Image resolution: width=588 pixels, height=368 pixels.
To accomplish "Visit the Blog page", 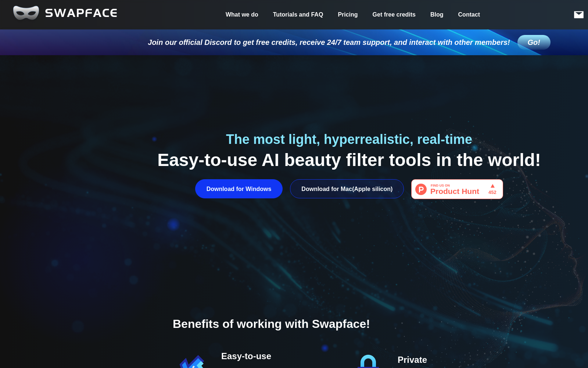I will [437, 15].
